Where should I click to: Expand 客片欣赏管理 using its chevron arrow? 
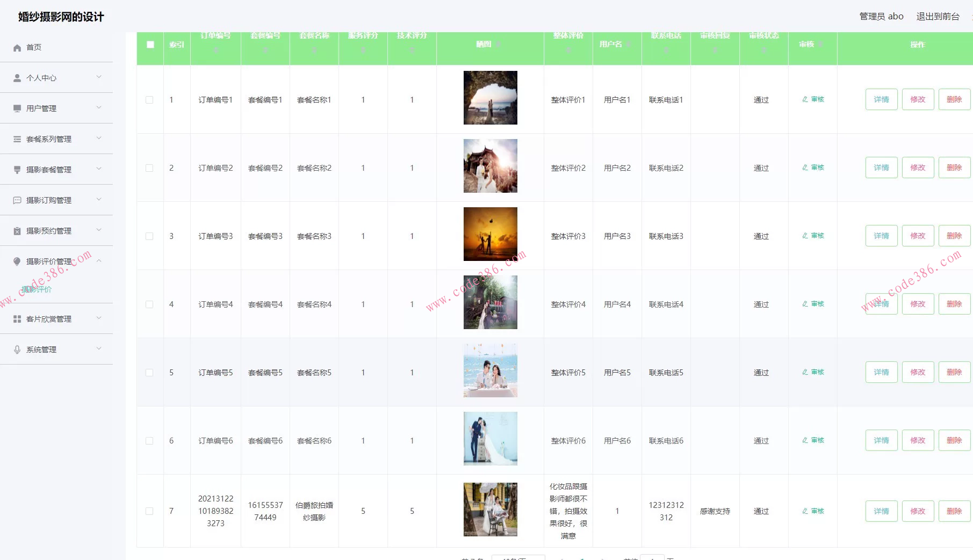(x=99, y=318)
